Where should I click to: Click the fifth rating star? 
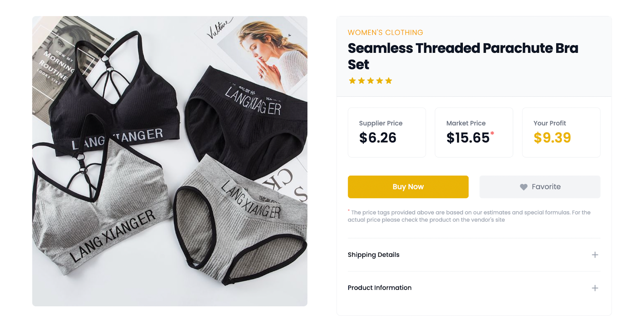[388, 81]
